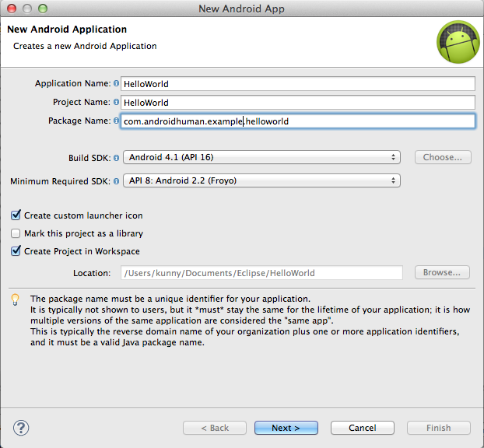The height and width of the screenshot is (448, 484).
Task: Click the disabled Back button
Action: [215, 428]
